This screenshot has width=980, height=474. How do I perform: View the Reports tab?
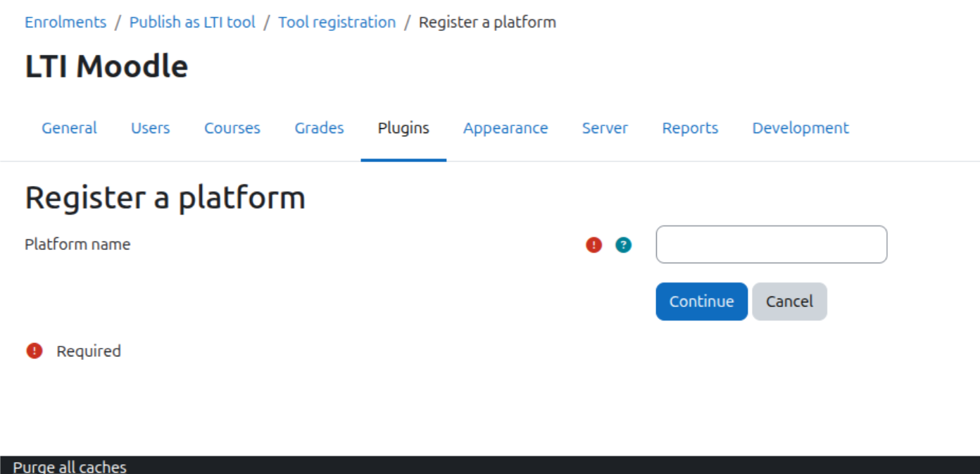coord(690,128)
